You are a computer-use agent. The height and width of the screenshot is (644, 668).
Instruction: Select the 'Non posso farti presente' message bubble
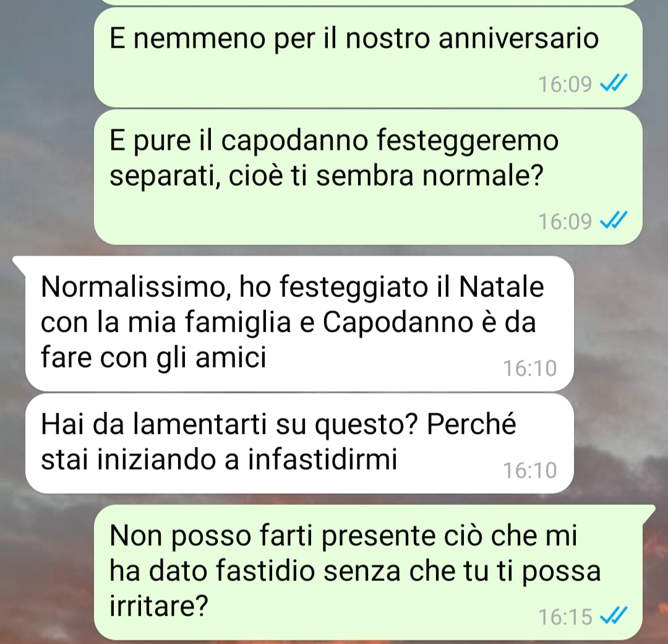click(x=368, y=572)
